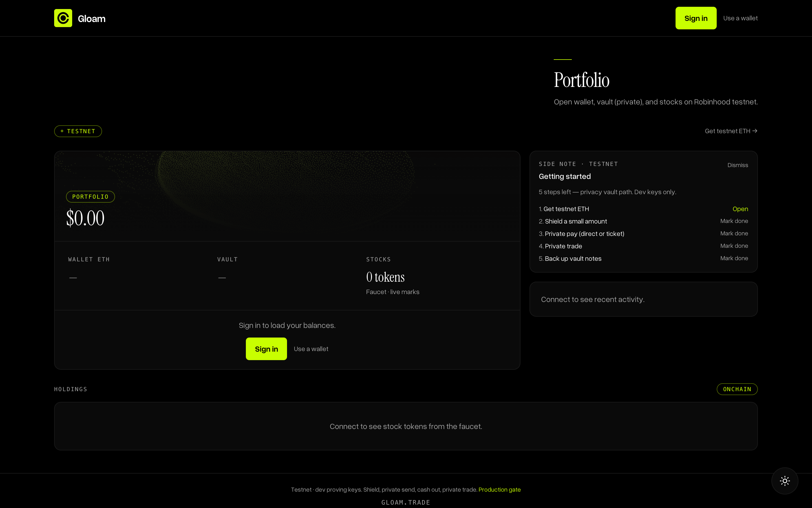Click the WALLET ETH label
Screen dimensions: 812x508
click(89, 259)
